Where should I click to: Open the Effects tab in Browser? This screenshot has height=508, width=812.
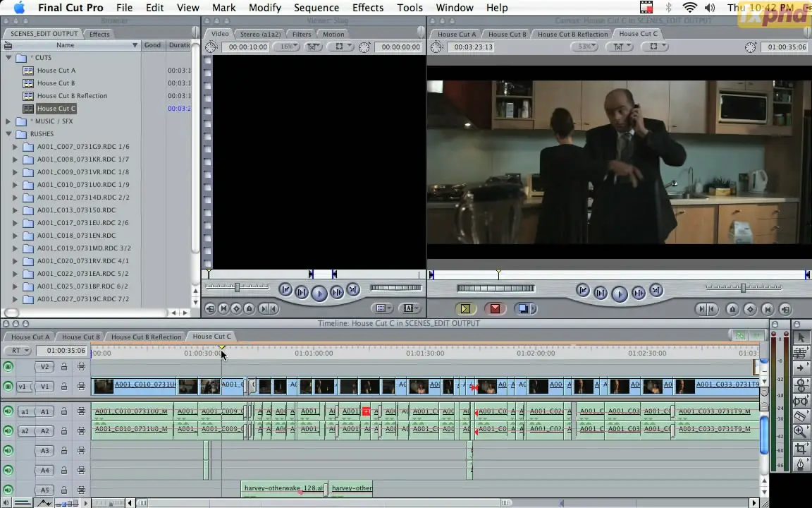coord(99,34)
